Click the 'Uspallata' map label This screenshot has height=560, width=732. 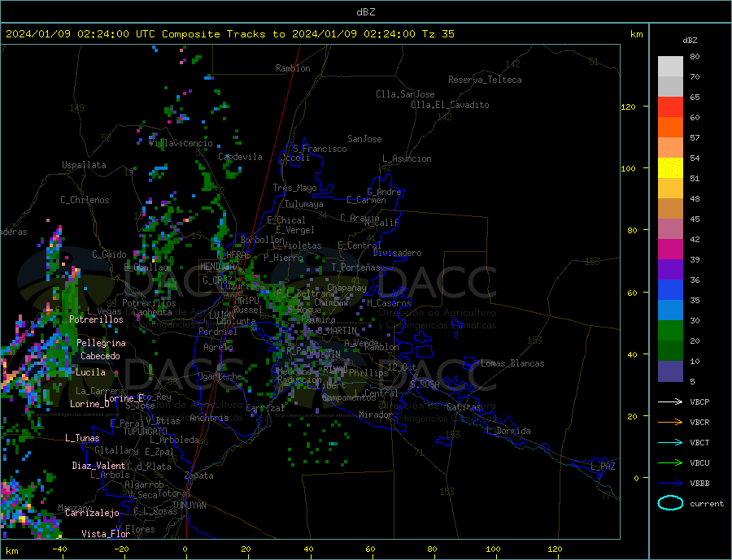coord(84,165)
